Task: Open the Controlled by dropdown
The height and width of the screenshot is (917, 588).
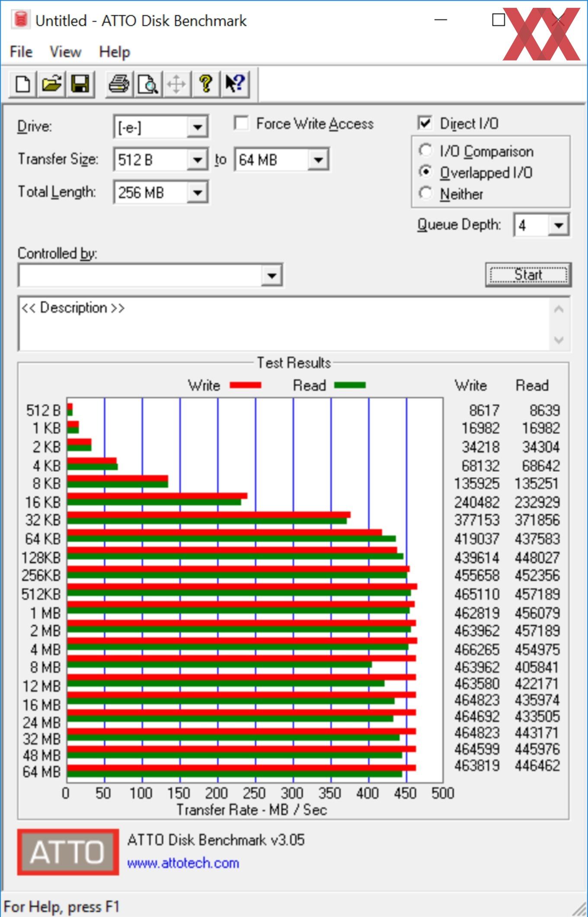Action: 272,275
